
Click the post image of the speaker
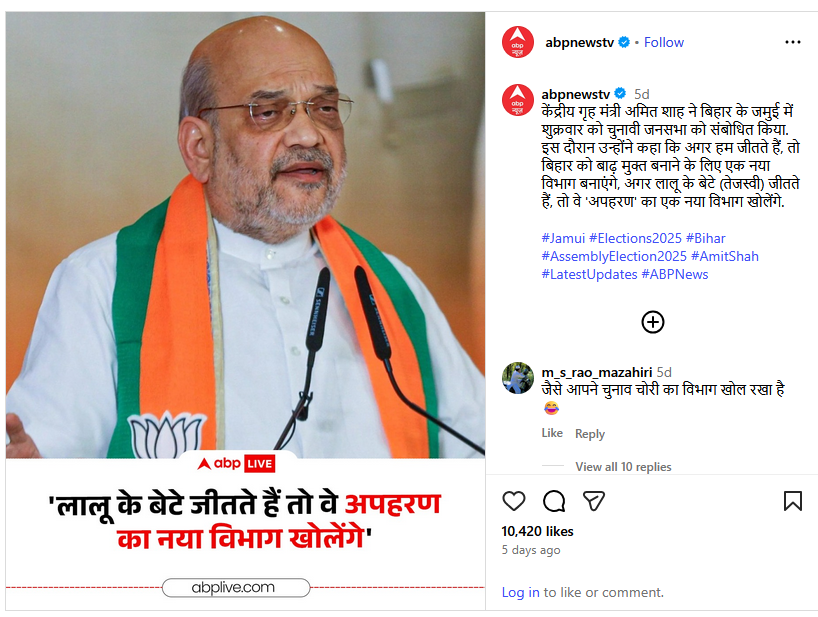(245, 235)
